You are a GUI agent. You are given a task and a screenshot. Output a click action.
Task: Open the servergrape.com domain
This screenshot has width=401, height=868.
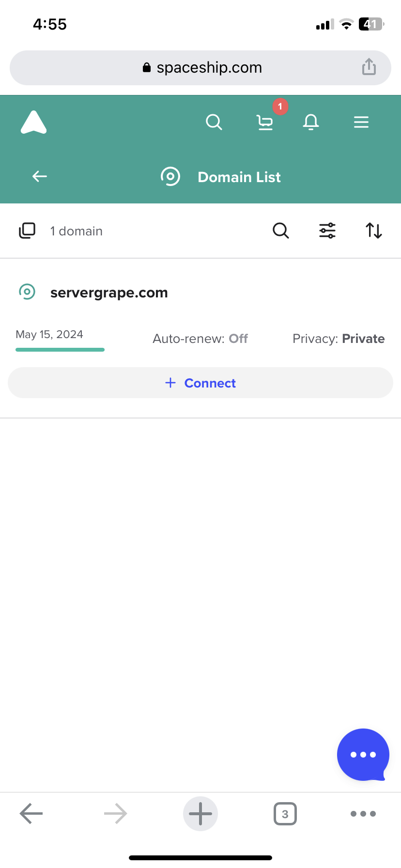[x=109, y=293]
